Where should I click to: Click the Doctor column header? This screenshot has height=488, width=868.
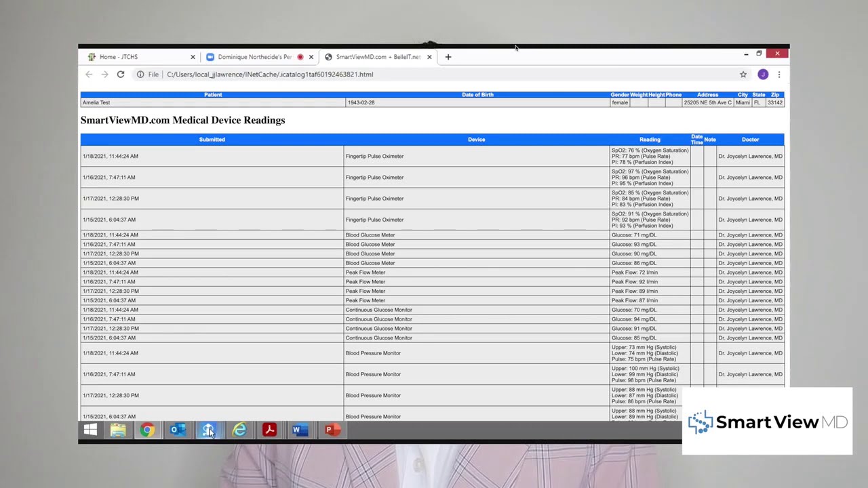tap(750, 140)
